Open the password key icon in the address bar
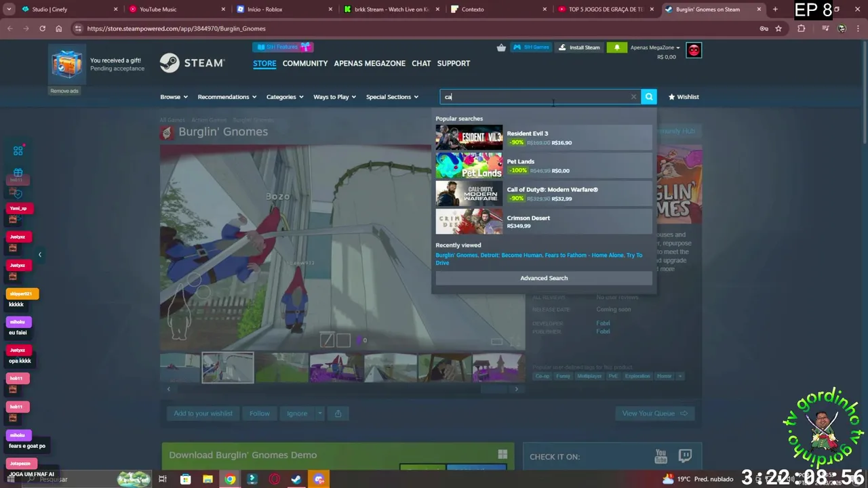The width and height of the screenshot is (868, 488). tap(764, 28)
